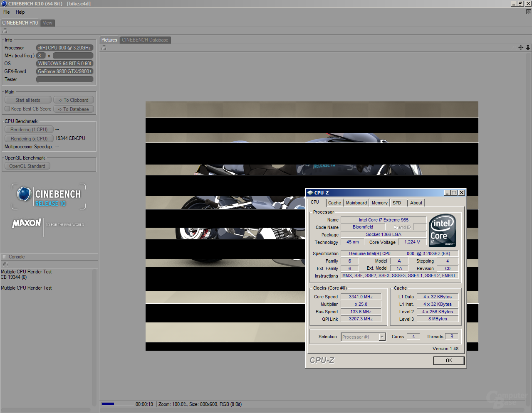Screen dimensions: 532x413
Task: Open the Help menu
Action: point(20,12)
